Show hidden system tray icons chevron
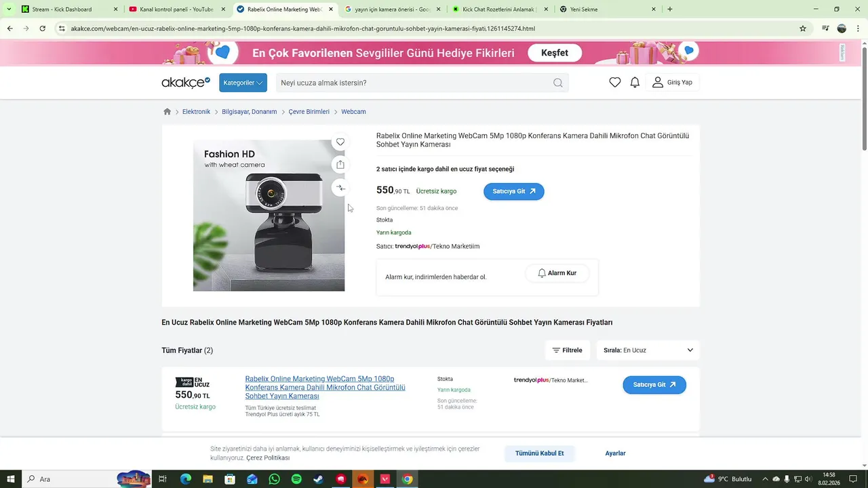Viewport: 868px width, 488px height. tap(765, 479)
